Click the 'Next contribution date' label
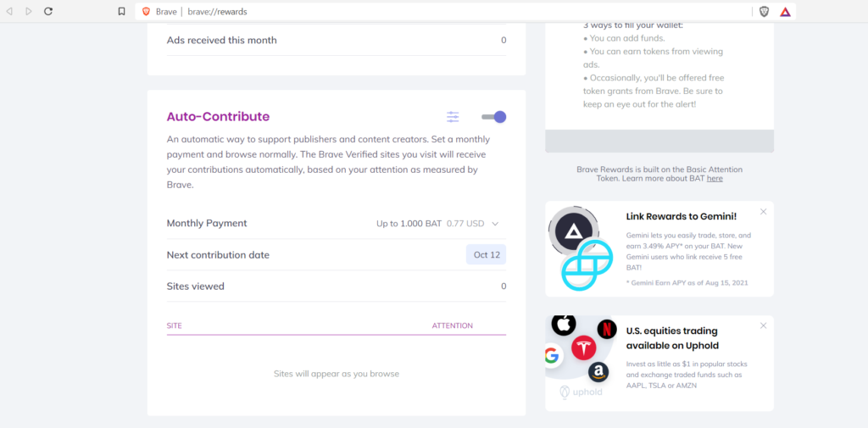 coord(218,255)
